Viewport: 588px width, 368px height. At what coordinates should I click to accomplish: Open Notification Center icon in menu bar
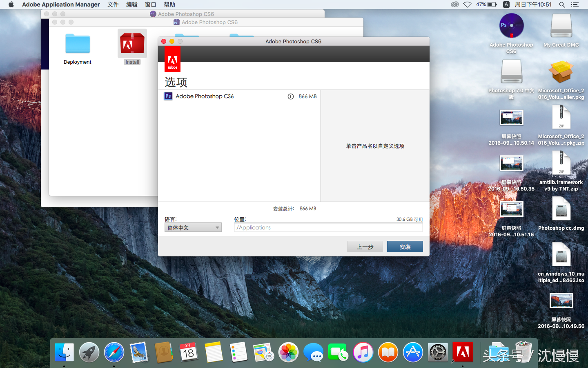(x=575, y=4)
